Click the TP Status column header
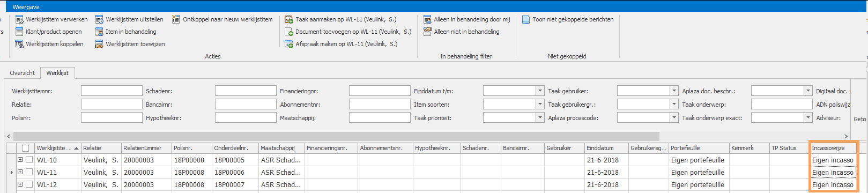The image size is (868, 193). [x=789, y=148]
